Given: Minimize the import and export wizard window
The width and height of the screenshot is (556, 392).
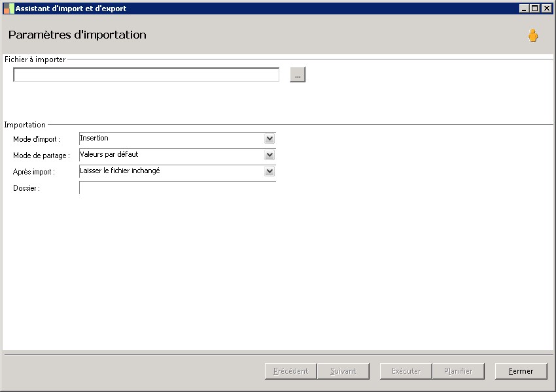Looking at the screenshot, I should [525, 8].
